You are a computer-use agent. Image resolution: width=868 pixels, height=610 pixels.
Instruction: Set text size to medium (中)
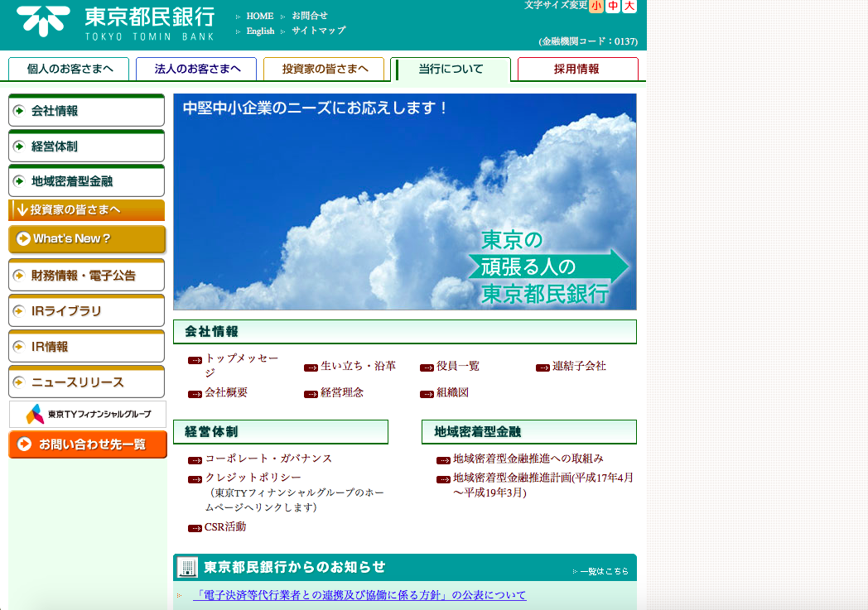coord(613,7)
